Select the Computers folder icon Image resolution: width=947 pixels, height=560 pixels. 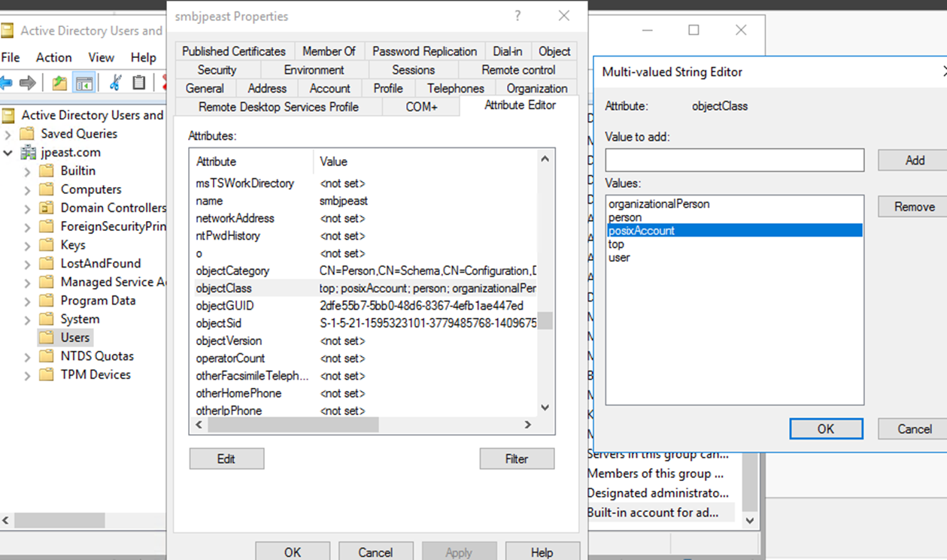[47, 189]
